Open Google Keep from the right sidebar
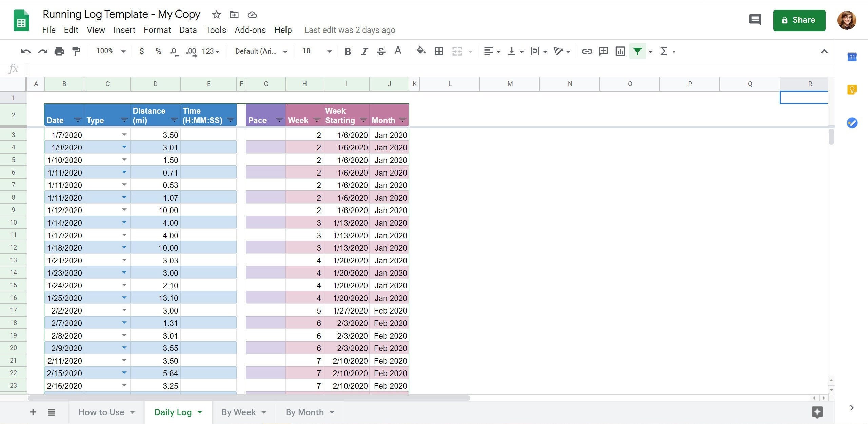 pyautogui.click(x=852, y=89)
